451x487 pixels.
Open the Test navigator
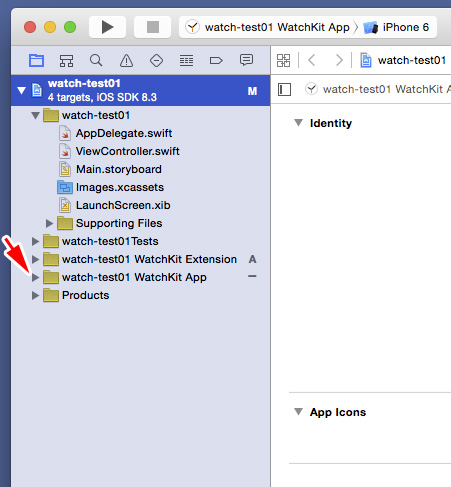pyautogui.click(x=156, y=61)
